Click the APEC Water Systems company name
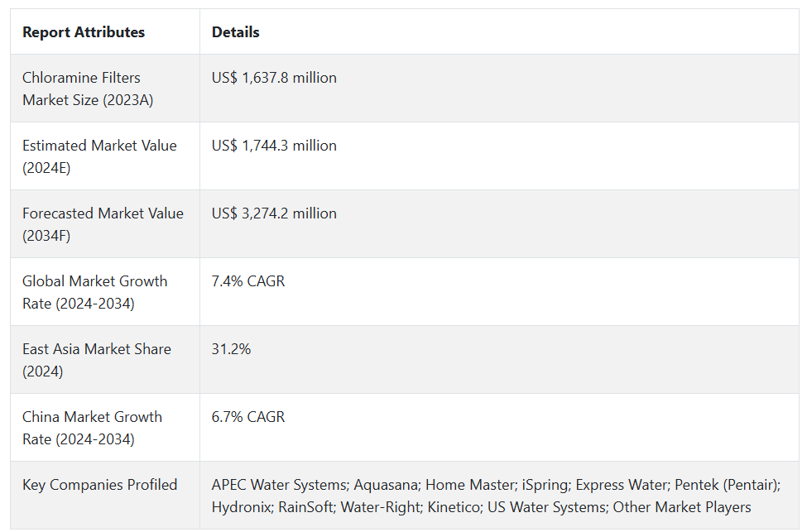 coord(280,485)
